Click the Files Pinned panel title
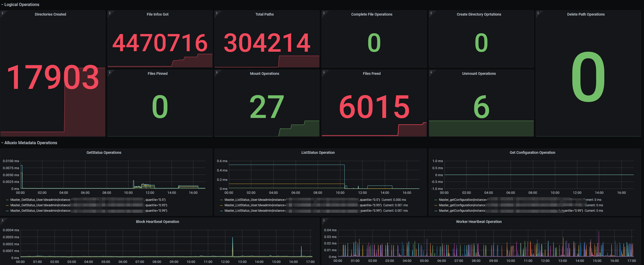644x265 pixels. 158,74
